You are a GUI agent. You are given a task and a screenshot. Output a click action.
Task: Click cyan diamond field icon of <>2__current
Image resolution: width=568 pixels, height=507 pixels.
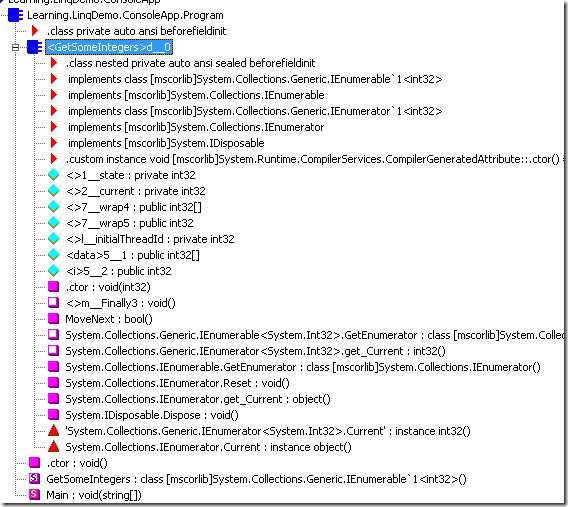54,190
